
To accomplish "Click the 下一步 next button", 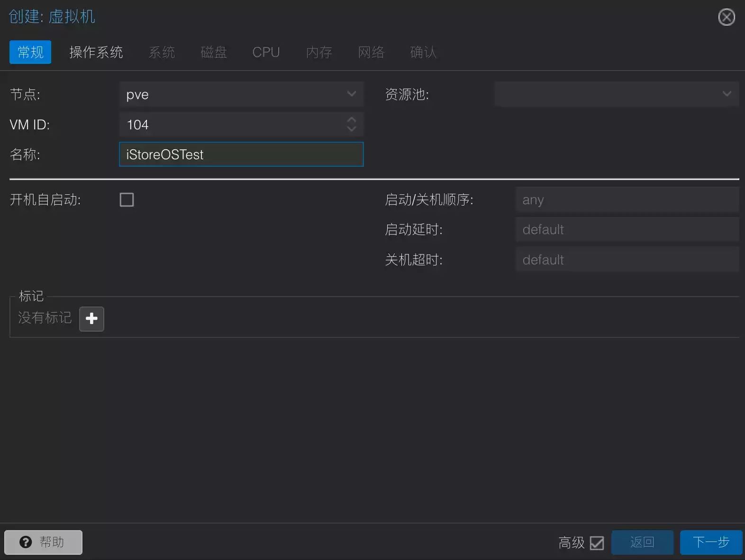I will (x=710, y=542).
